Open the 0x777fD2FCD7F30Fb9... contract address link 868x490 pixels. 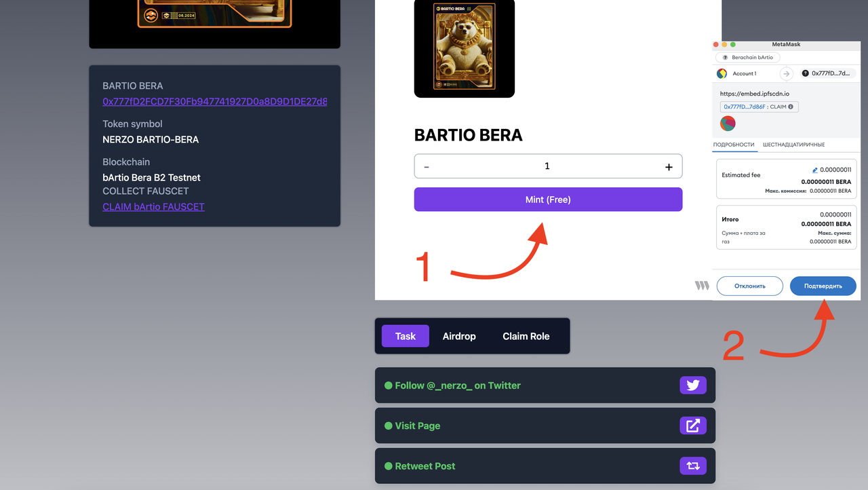(x=215, y=102)
